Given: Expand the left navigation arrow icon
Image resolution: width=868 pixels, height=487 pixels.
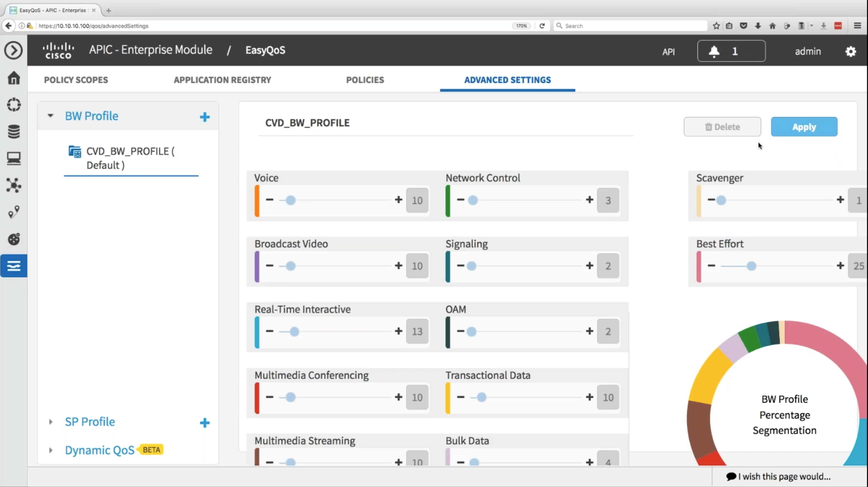Looking at the screenshot, I should coord(13,51).
